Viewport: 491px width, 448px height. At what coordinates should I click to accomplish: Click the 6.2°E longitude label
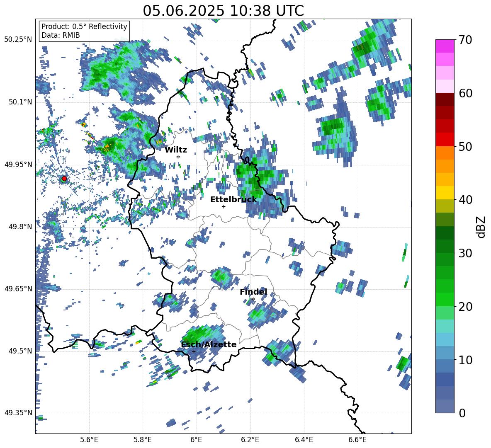click(250, 440)
